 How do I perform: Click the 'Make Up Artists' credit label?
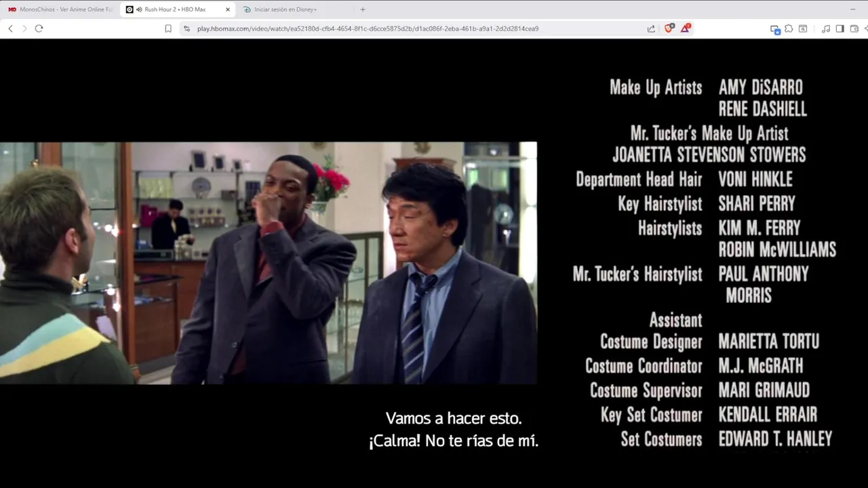coord(656,87)
